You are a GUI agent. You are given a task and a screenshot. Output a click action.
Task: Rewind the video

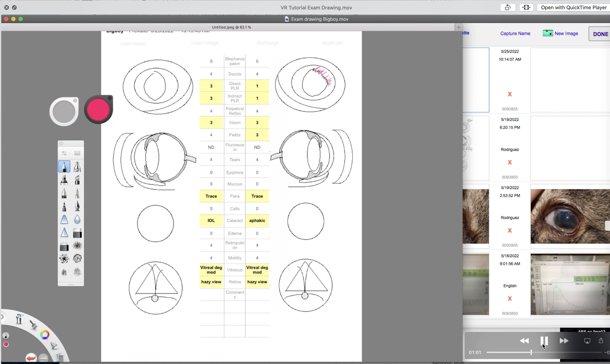click(x=524, y=340)
